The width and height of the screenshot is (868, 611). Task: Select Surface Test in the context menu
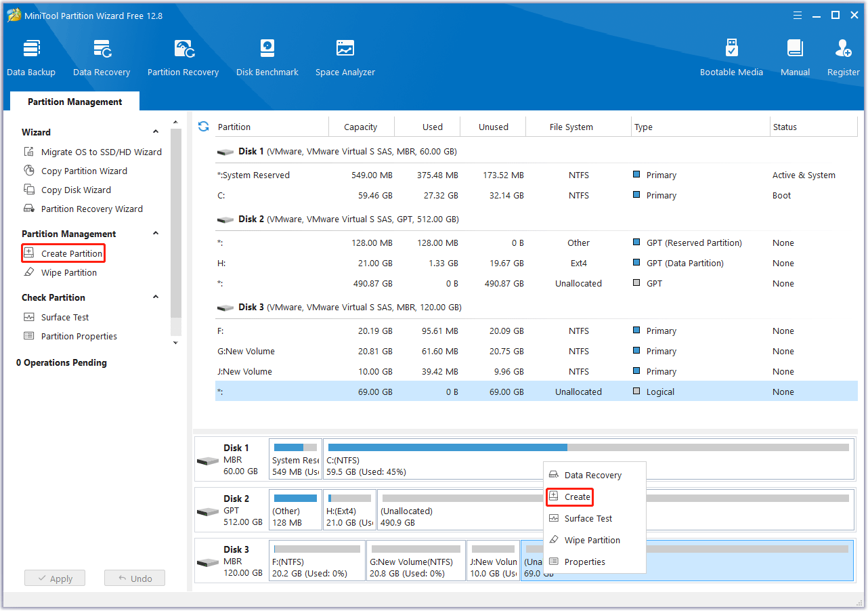(x=594, y=518)
